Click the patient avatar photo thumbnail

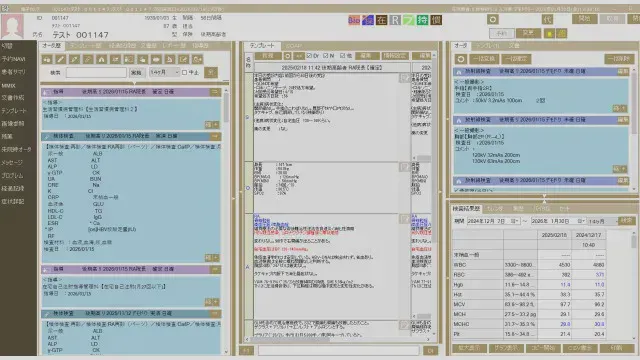(x=12, y=26)
